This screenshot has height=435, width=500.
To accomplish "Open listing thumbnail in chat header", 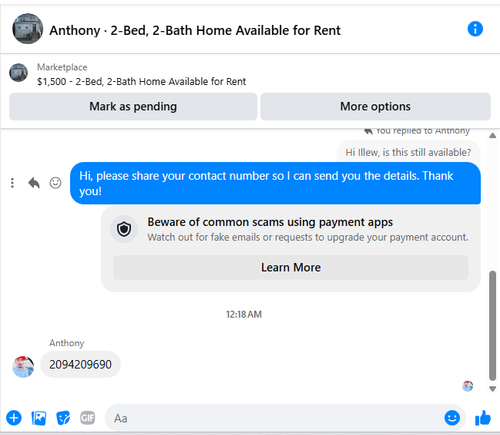I will (28, 29).
